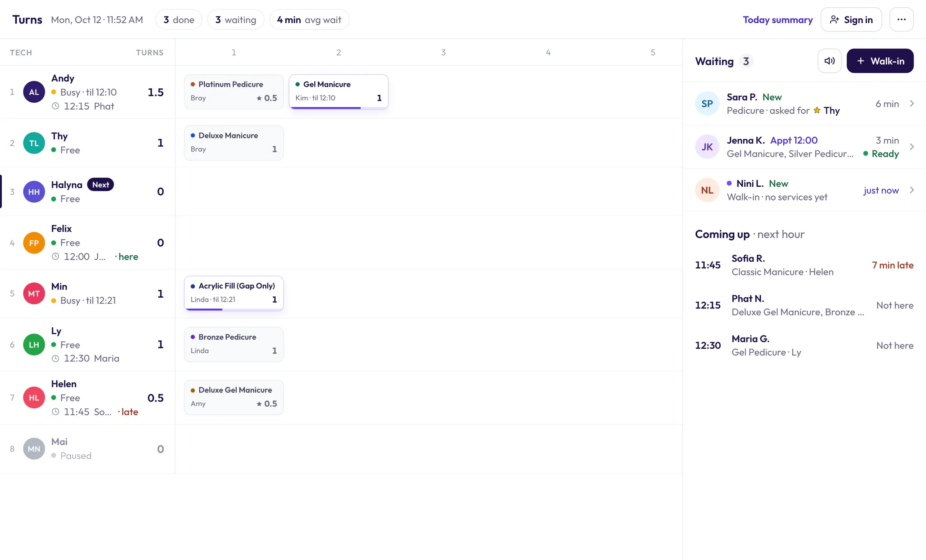The image size is (926, 560).
Task: Open Andy's Platinum Pedicure turn card
Action: coord(234,92)
